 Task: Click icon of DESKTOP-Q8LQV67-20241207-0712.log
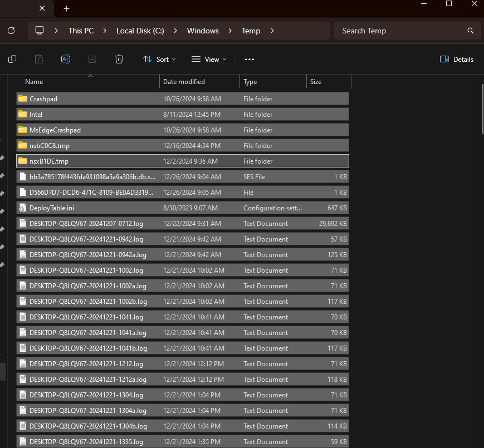point(22,223)
